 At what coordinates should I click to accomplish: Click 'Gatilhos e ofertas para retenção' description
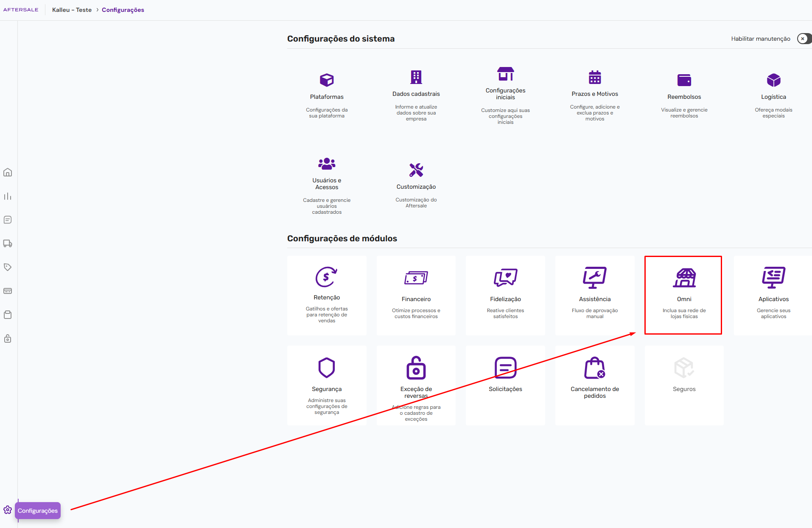327,315
